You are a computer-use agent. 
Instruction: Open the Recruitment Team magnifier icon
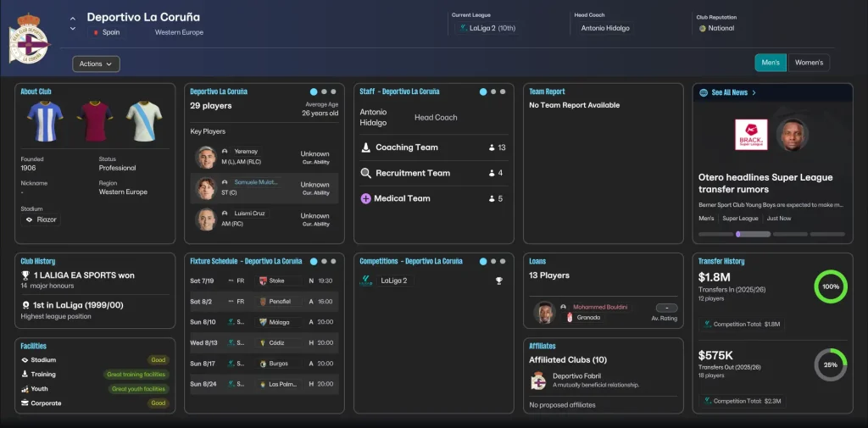(366, 173)
